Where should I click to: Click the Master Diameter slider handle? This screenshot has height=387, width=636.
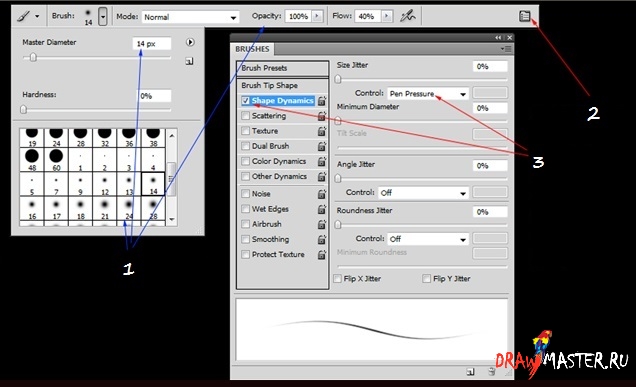(33, 58)
